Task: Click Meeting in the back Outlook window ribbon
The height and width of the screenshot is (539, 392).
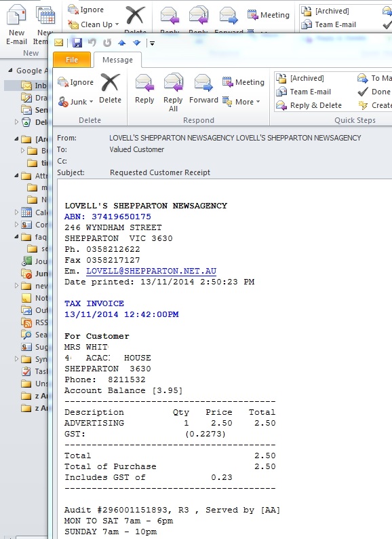Action: (x=269, y=15)
